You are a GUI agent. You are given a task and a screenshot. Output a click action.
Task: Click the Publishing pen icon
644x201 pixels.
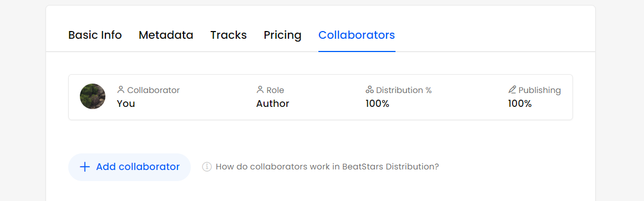pyautogui.click(x=512, y=90)
